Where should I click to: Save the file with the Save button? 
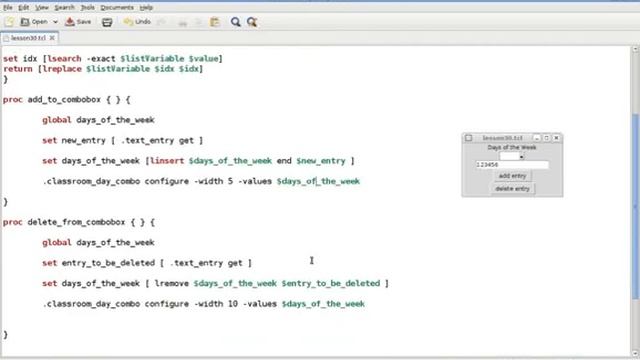click(78, 22)
